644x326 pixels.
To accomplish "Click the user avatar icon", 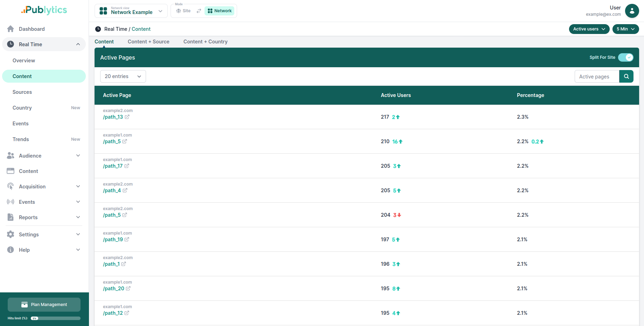I will click(632, 11).
